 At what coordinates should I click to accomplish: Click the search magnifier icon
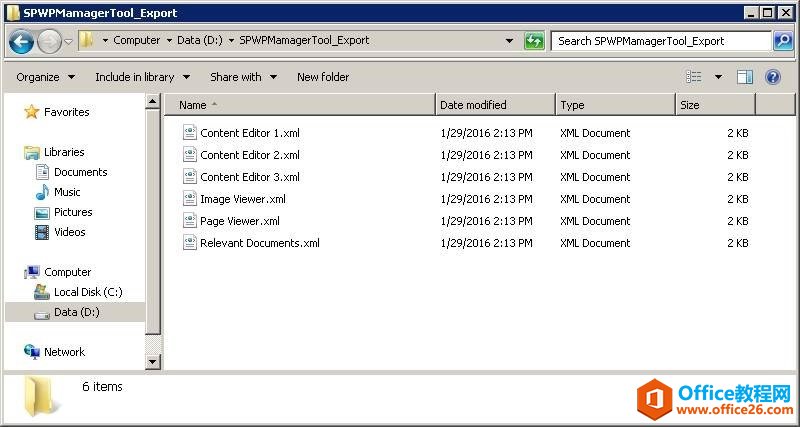point(783,41)
